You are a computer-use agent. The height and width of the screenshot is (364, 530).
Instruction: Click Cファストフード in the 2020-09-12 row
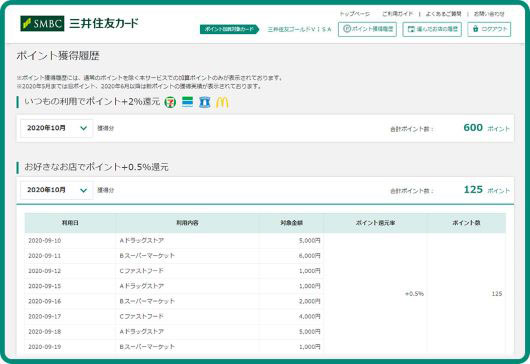pos(142,271)
